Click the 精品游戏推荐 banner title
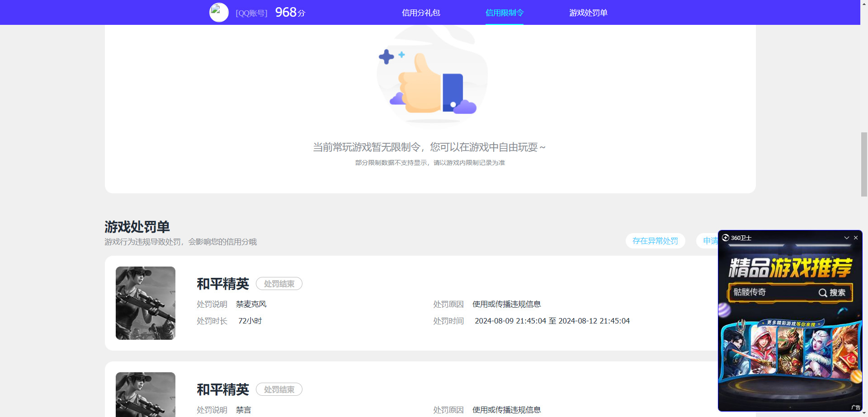Screen dimensions: 868x417 pos(790,268)
